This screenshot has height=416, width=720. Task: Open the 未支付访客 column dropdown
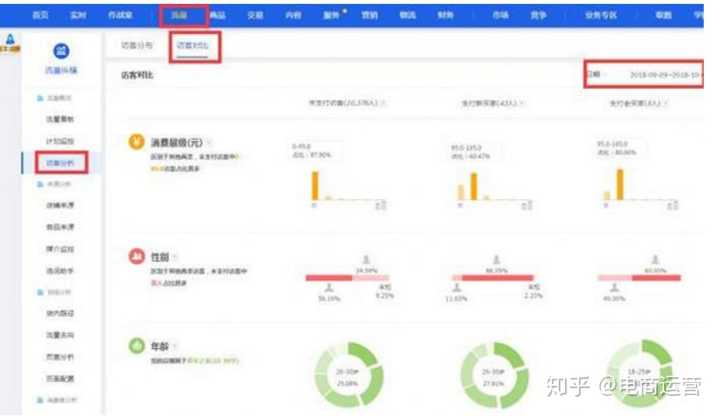(x=384, y=103)
